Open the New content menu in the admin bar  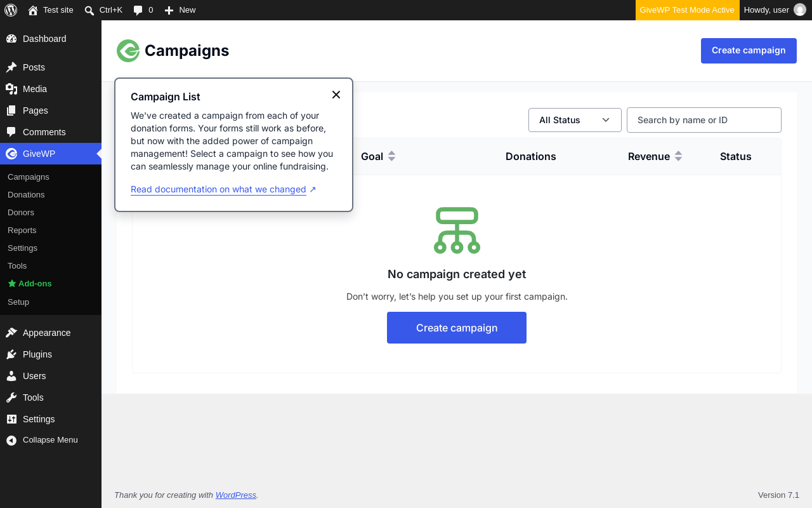[x=180, y=10]
